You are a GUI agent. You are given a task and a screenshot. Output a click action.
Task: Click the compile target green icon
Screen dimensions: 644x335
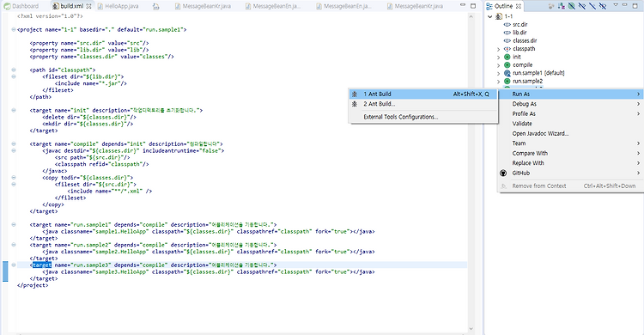pyautogui.click(x=507, y=65)
